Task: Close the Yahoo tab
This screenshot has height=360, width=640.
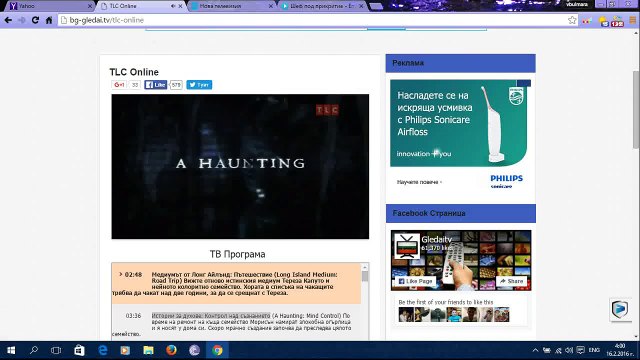Action: click(x=90, y=6)
